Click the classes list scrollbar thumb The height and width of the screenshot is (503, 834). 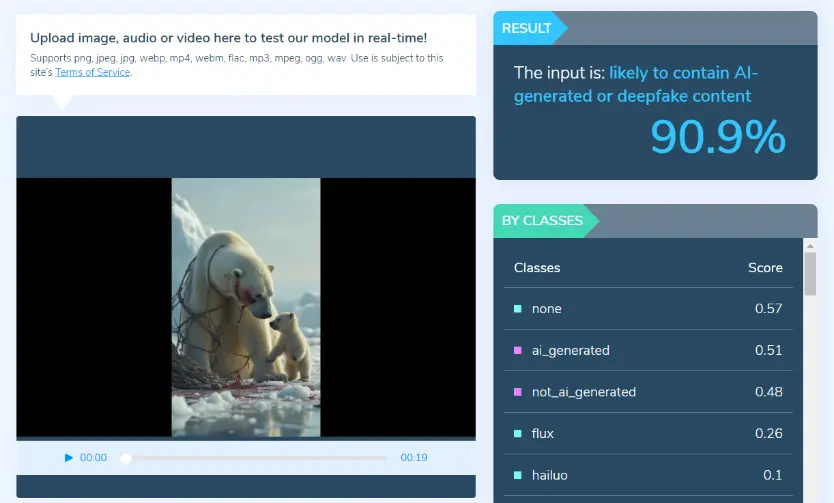point(810,273)
